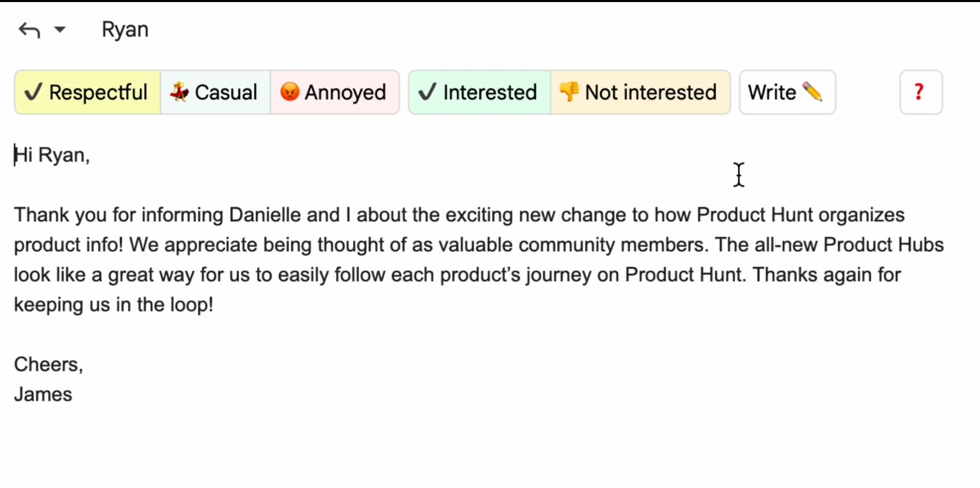This screenshot has height=488, width=980.
Task: Click the angry face emoji icon
Action: click(x=290, y=92)
